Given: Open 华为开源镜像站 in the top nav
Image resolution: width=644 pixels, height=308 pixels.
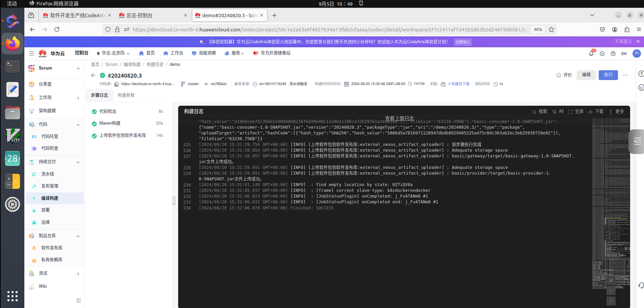Looking at the screenshot, I should pos(272,53).
